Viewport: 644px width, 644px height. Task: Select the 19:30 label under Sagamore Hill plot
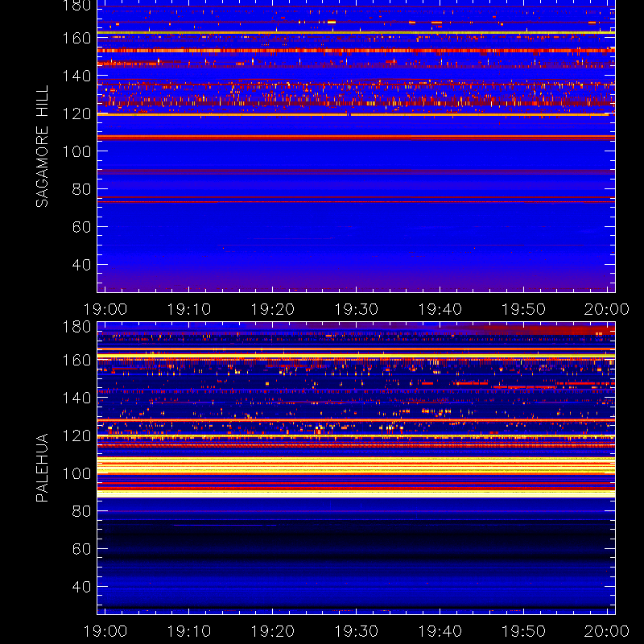coord(356,309)
